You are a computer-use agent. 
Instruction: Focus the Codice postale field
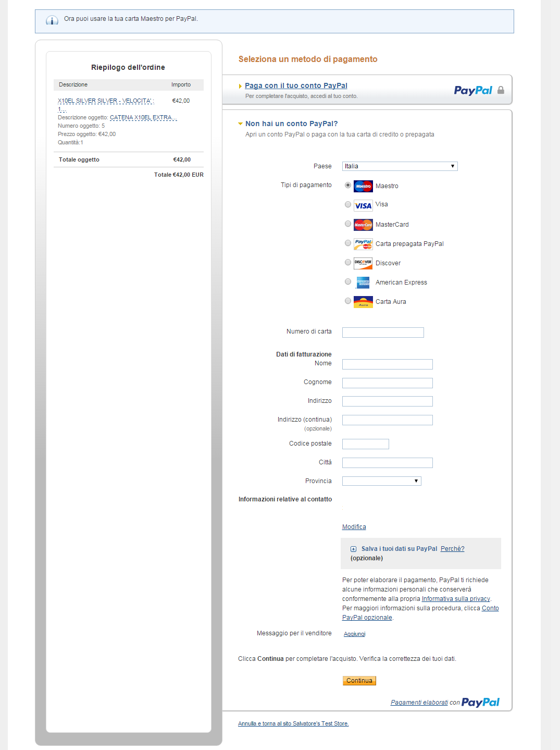click(x=366, y=444)
